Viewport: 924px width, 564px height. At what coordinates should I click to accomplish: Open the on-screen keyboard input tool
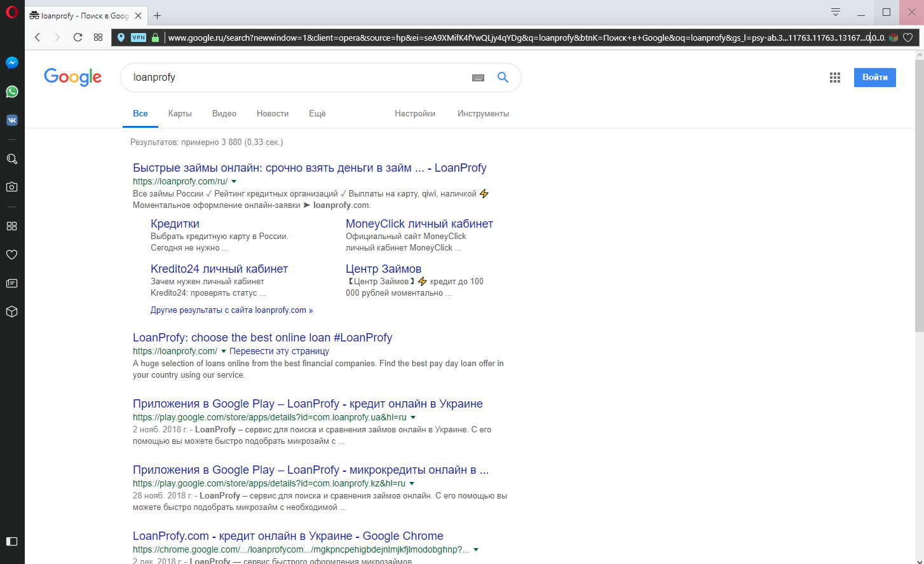click(479, 78)
